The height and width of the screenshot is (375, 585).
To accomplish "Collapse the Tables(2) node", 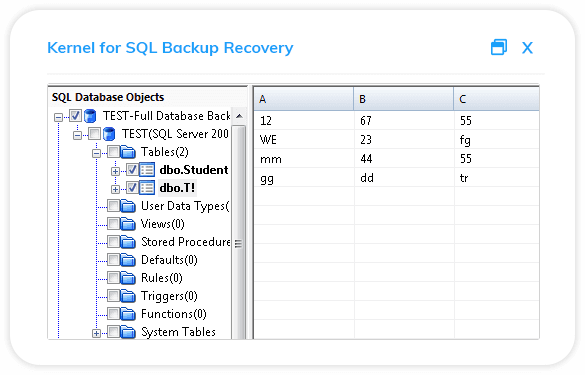I will tap(97, 153).
